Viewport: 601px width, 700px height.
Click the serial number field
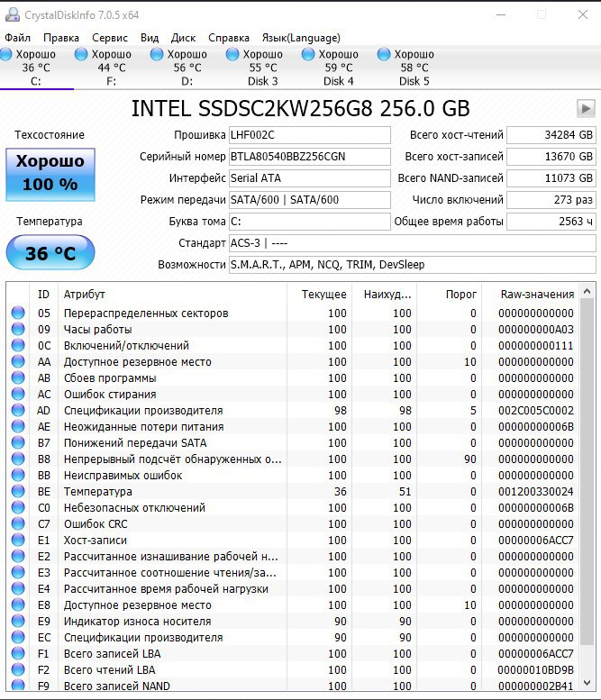(x=310, y=157)
